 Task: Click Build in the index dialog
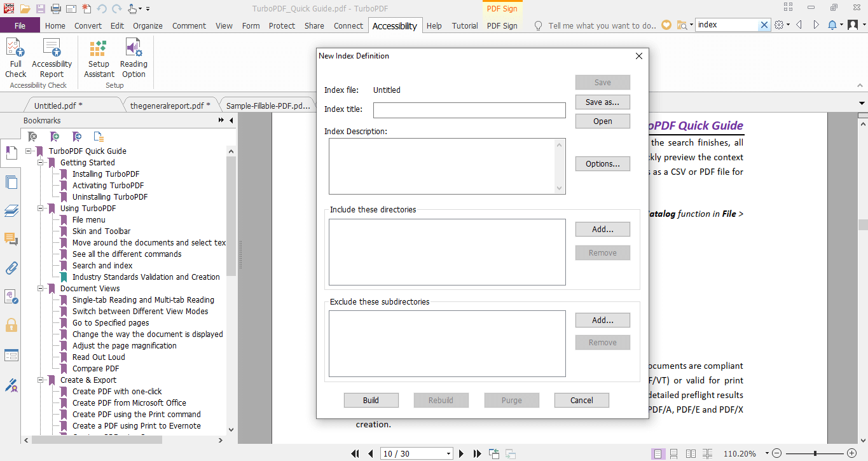371,400
